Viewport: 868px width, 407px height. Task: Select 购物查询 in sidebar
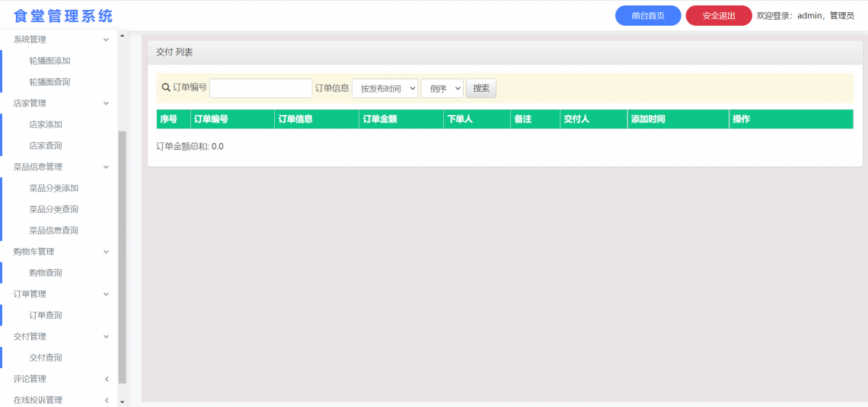(x=46, y=272)
